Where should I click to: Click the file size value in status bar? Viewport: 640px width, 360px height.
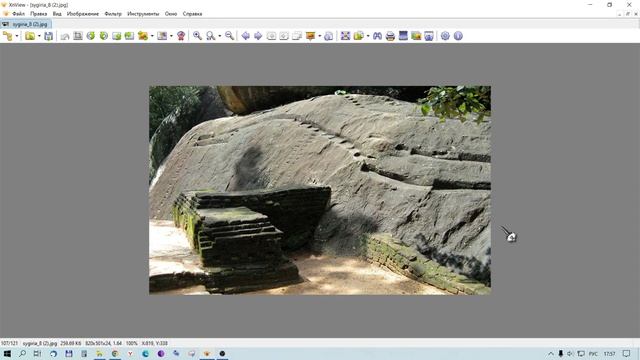coord(71,343)
